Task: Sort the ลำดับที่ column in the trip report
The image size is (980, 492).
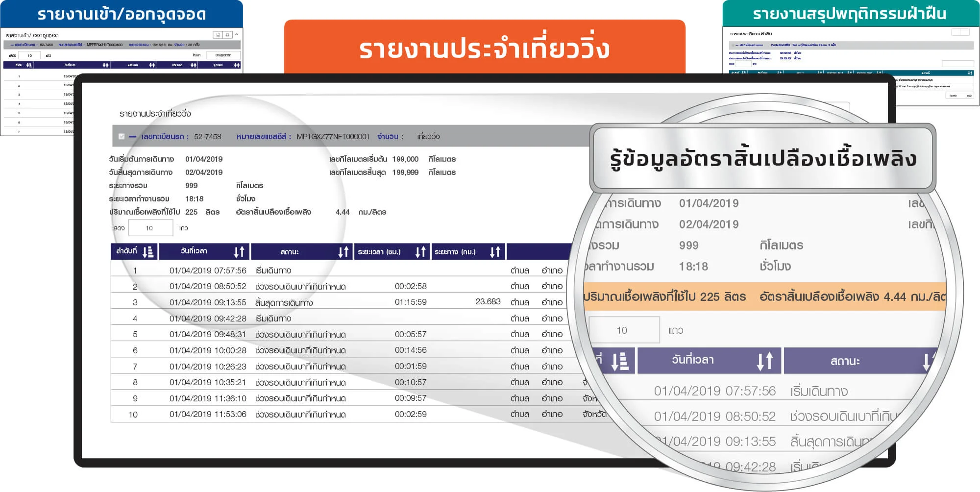Action: pyautogui.click(x=148, y=252)
